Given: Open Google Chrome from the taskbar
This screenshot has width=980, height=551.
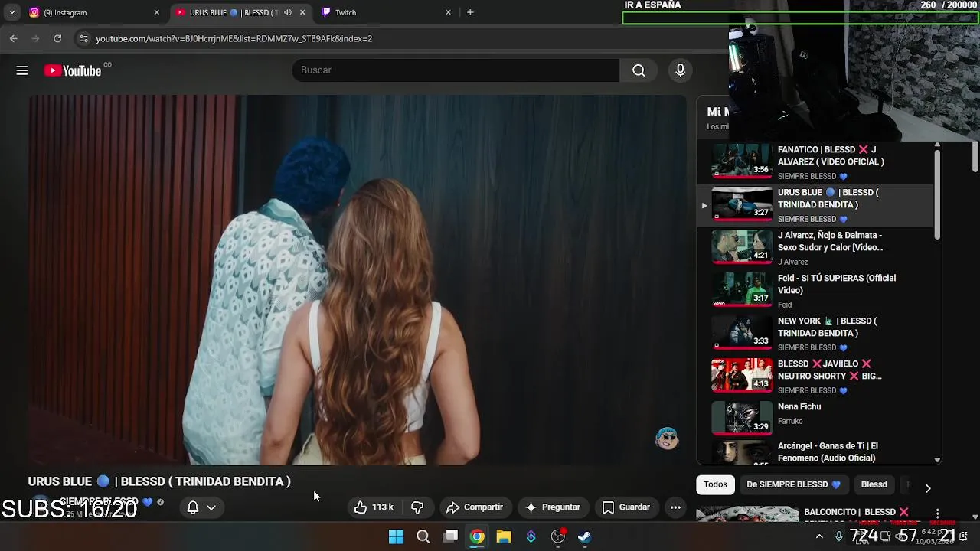Looking at the screenshot, I should [x=477, y=536].
